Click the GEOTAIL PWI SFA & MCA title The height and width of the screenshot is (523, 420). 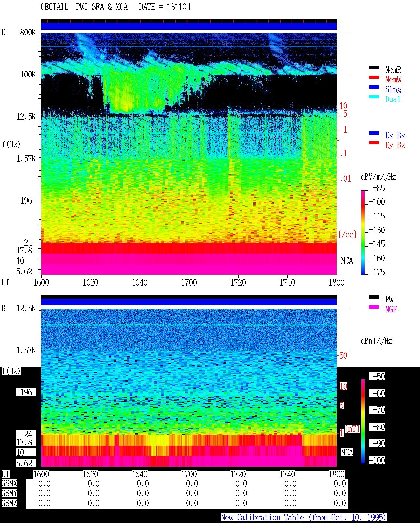click(x=84, y=7)
